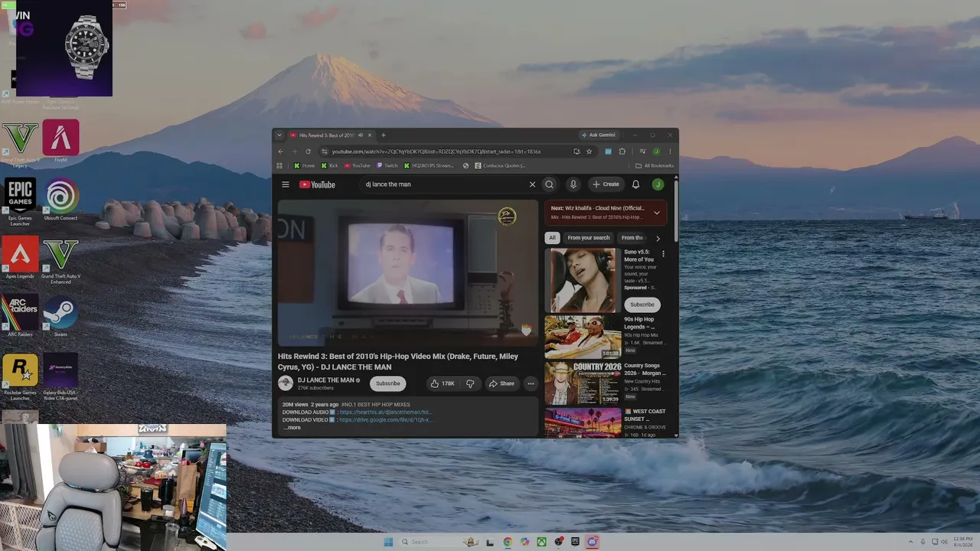Open Xbox app from the taskbar
Image resolution: width=980 pixels, height=551 pixels.
tap(541, 542)
